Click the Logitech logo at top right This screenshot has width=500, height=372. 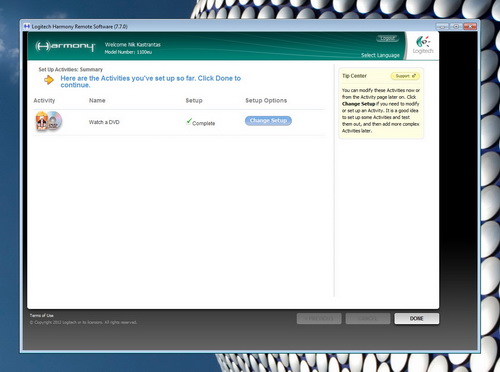[x=423, y=45]
